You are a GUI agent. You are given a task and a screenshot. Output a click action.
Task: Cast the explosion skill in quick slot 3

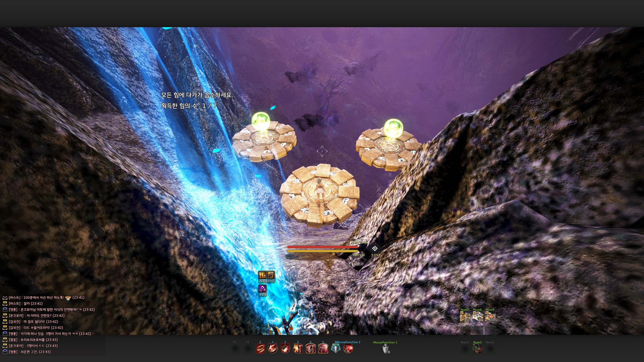pos(298,348)
